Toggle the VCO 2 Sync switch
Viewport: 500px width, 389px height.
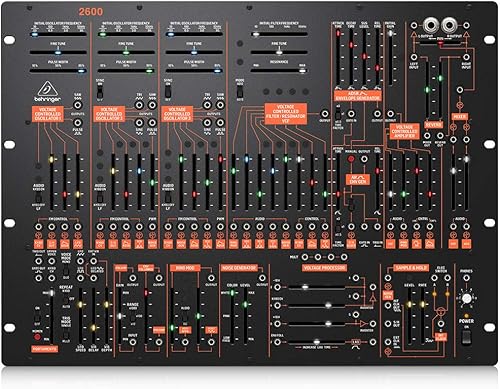click(100, 90)
